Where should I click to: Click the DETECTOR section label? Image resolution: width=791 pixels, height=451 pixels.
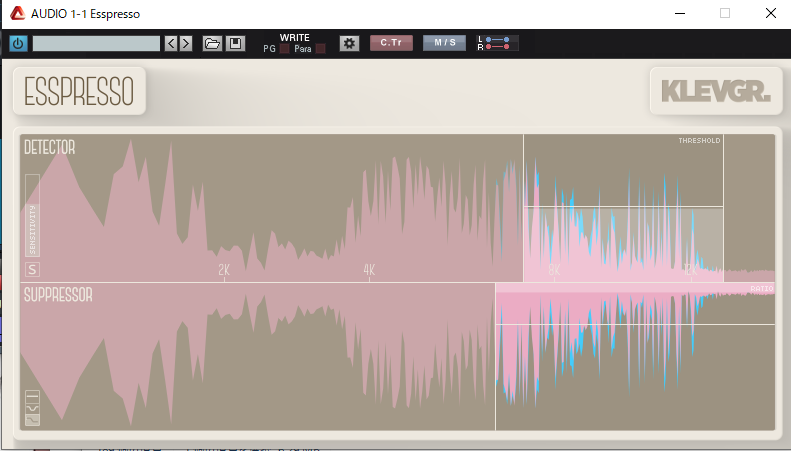point(49,147)
